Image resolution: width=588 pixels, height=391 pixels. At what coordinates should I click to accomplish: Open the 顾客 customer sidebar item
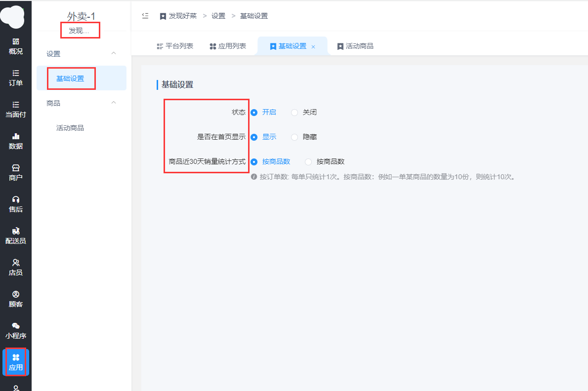pos(16,299)
